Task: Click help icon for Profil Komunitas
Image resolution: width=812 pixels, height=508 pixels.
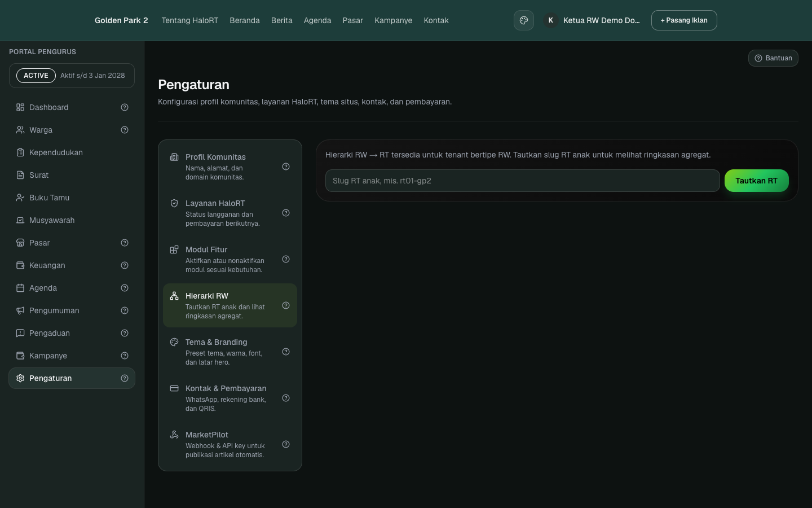Action: click(286, 167)
